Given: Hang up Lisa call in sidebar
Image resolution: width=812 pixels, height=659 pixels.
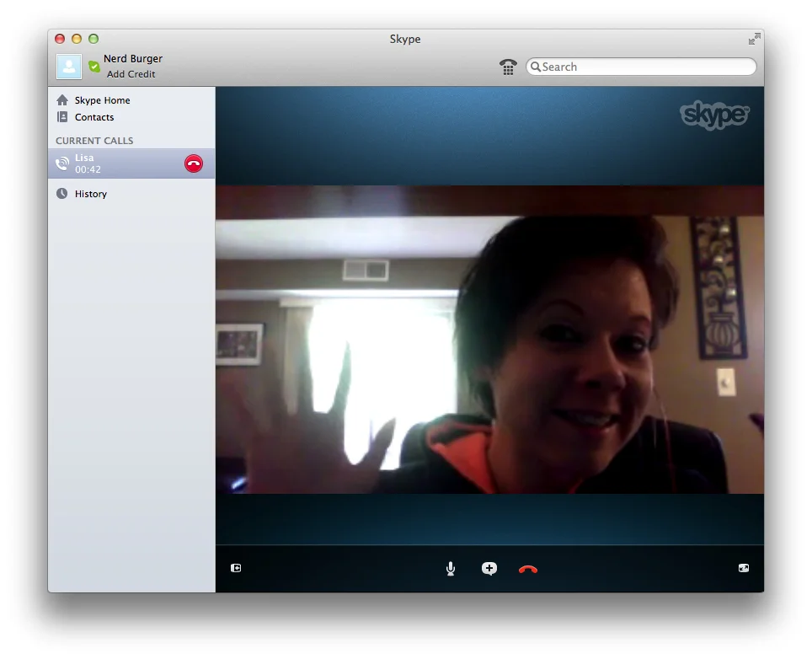Looking at the screenshot, I should click(x=194, y=163).
